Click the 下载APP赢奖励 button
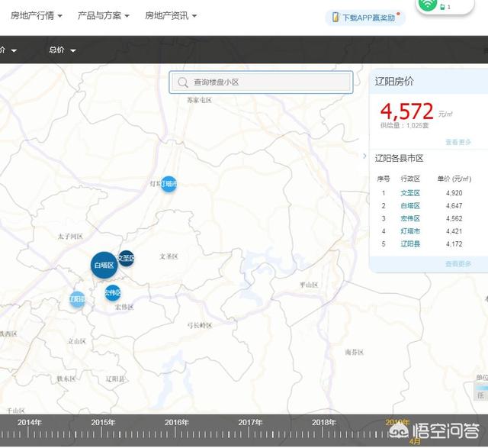Screen dimensions: 488x448 pos(368,18)
